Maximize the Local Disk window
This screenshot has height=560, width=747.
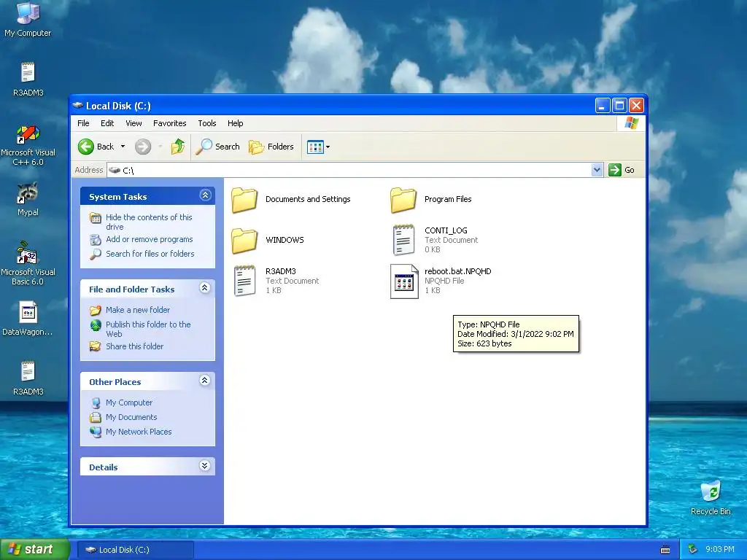(619, 105)
